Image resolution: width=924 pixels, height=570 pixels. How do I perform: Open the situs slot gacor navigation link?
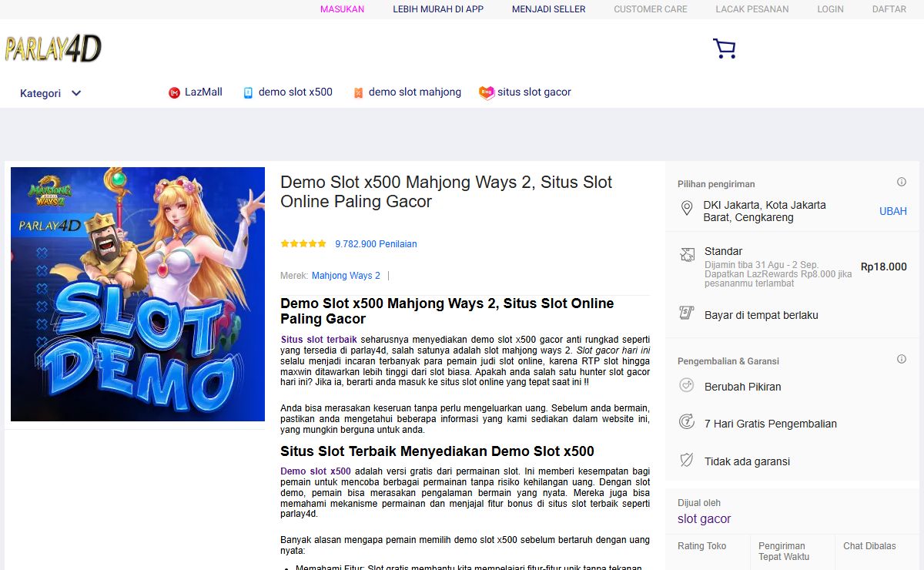(534, 92)
